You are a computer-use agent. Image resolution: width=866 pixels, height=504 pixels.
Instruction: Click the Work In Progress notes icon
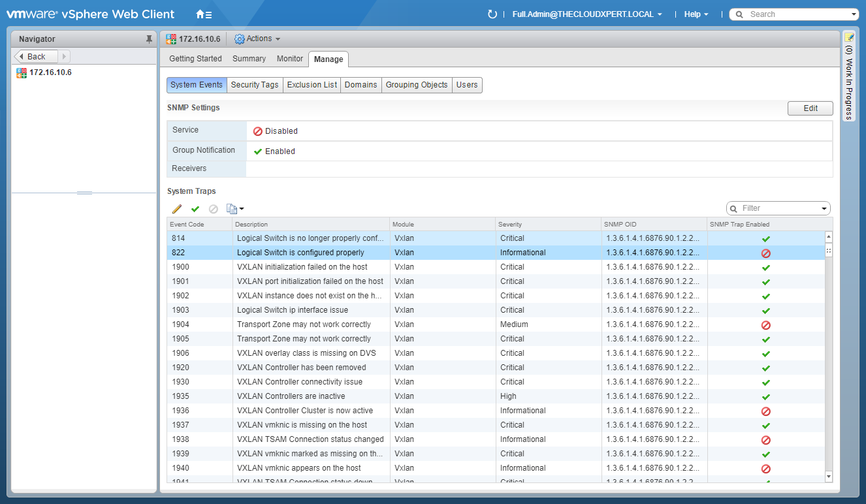click(x=849, y=37)
